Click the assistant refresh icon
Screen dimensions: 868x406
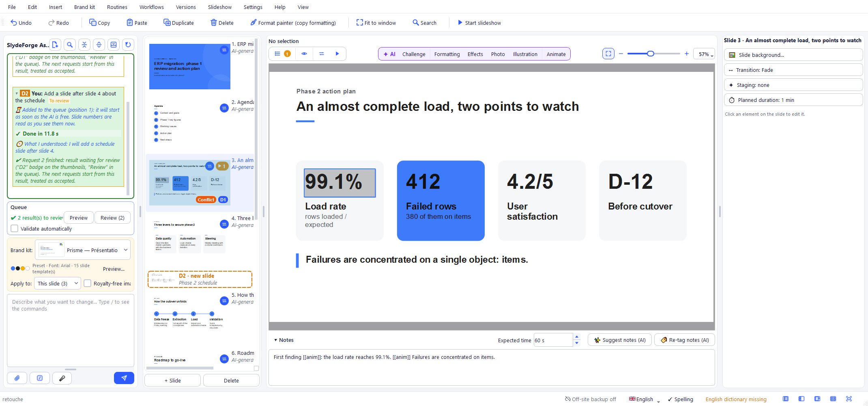(x=128, y=45)
